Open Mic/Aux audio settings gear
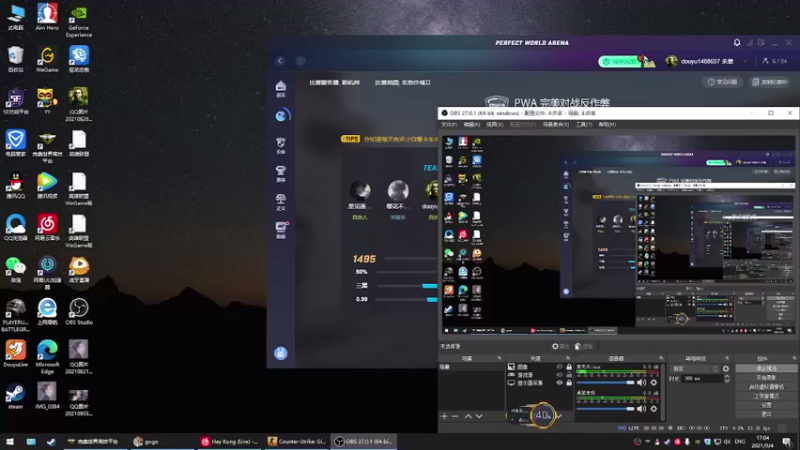Screen dimensions: 800x450 tap(654, 383)
